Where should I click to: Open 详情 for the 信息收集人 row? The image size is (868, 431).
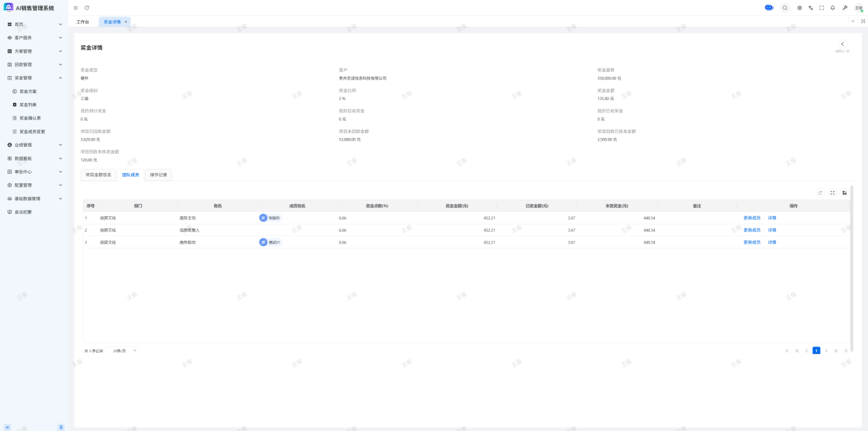point(772,231)
